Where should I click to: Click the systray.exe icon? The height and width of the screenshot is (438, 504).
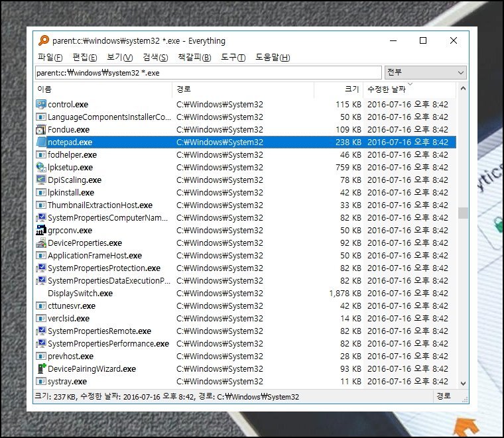pyautogui.click(x=41, y=381)
